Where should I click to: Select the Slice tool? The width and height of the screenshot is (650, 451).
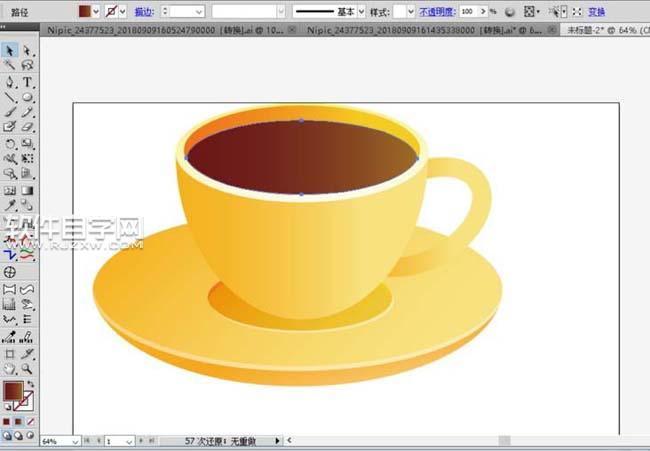click(27, 354)
